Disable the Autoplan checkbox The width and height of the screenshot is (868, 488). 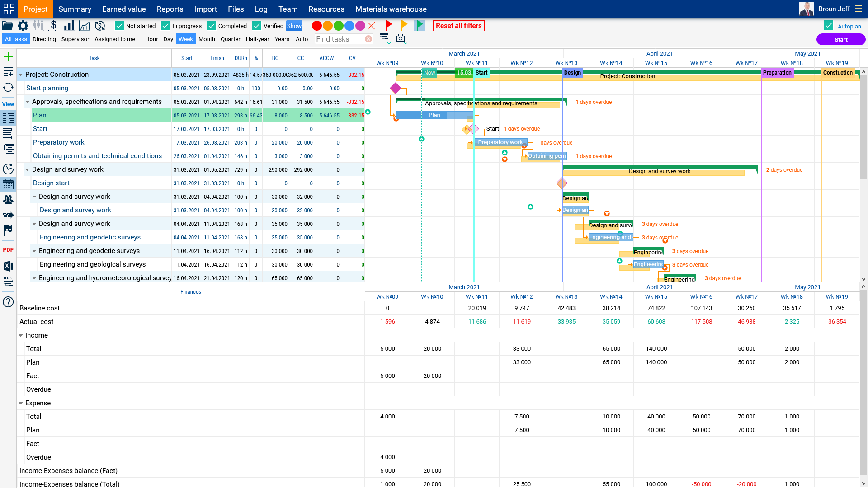pos(829,26)
